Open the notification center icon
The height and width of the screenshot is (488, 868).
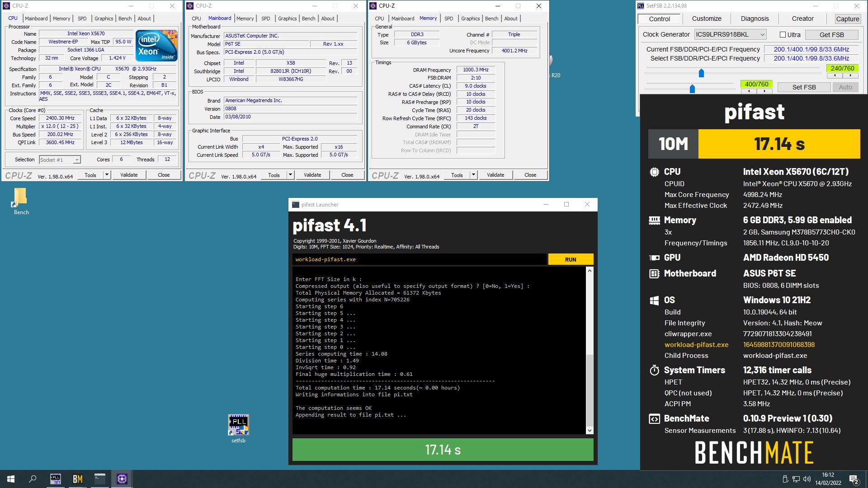pos(854,479)
